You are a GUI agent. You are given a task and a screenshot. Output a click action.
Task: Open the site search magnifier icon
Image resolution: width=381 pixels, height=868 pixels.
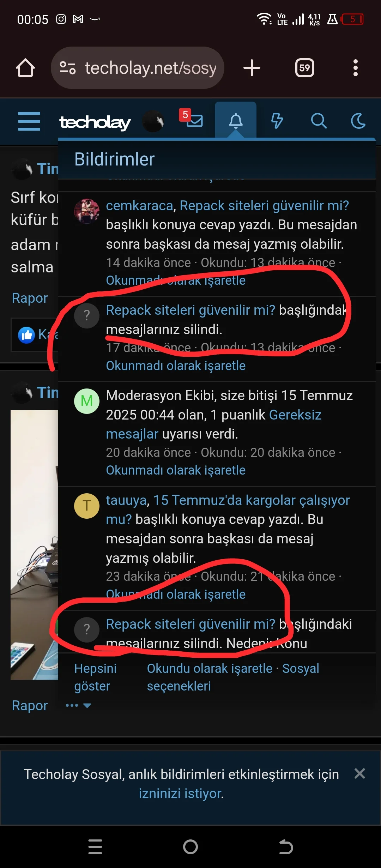click(319, 121)
